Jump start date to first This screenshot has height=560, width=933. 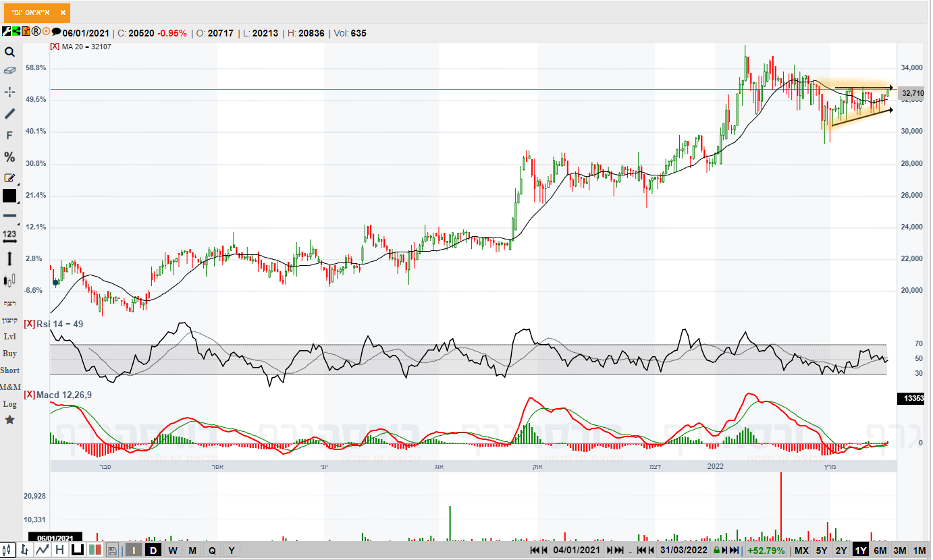pyautogui.click(x=535, y=551)
